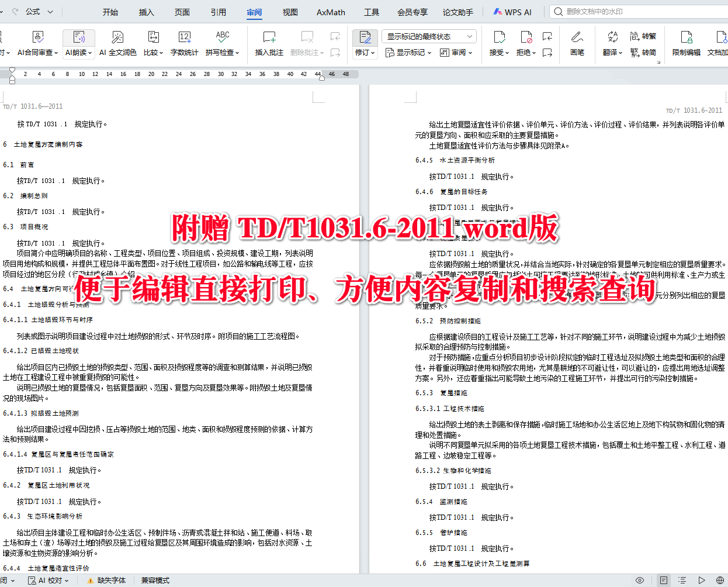Screen dimensions: 728x587
Task: Go to previous comment arrow icon
Action: coord(335,36)
